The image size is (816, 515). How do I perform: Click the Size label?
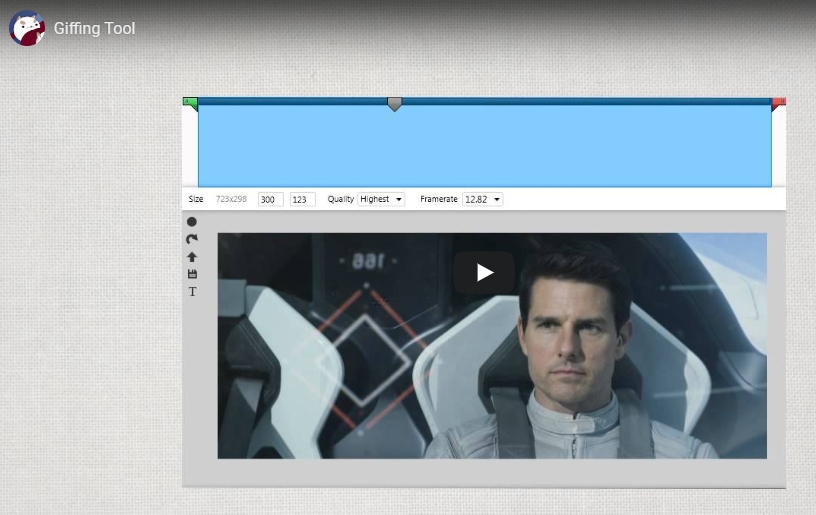(196, 200)
